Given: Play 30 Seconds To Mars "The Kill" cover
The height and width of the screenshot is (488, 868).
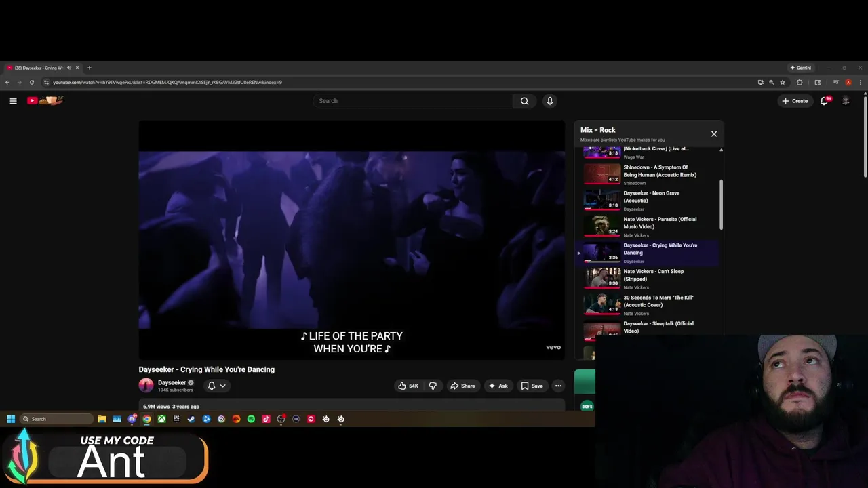Looking at the screenshot, I should 648,305.
